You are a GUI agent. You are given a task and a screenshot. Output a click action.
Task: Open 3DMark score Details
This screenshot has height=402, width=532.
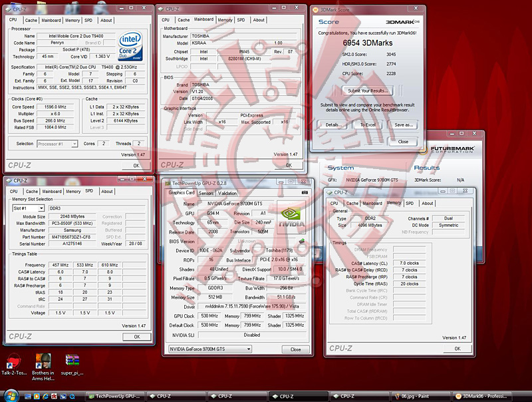(333, 125)
